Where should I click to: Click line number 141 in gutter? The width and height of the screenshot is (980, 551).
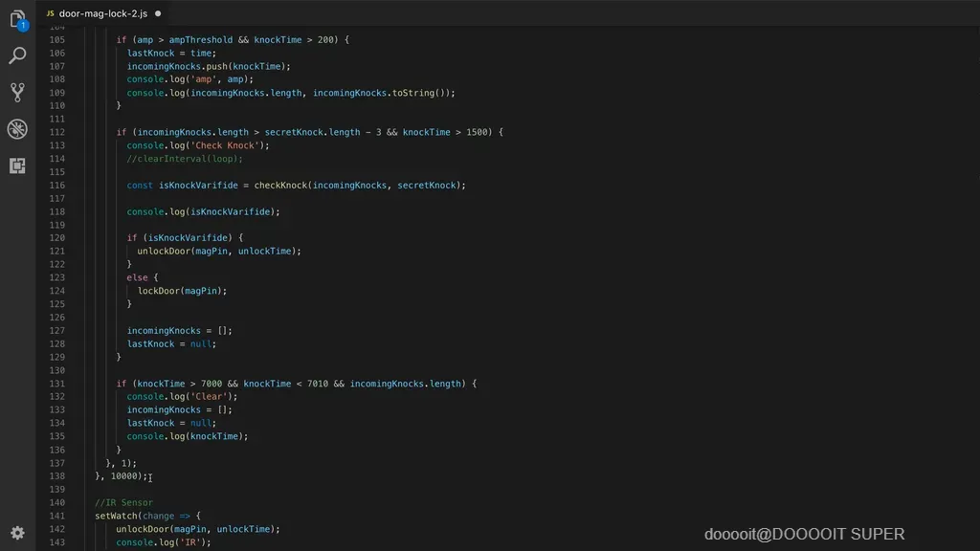coord(56,516)
